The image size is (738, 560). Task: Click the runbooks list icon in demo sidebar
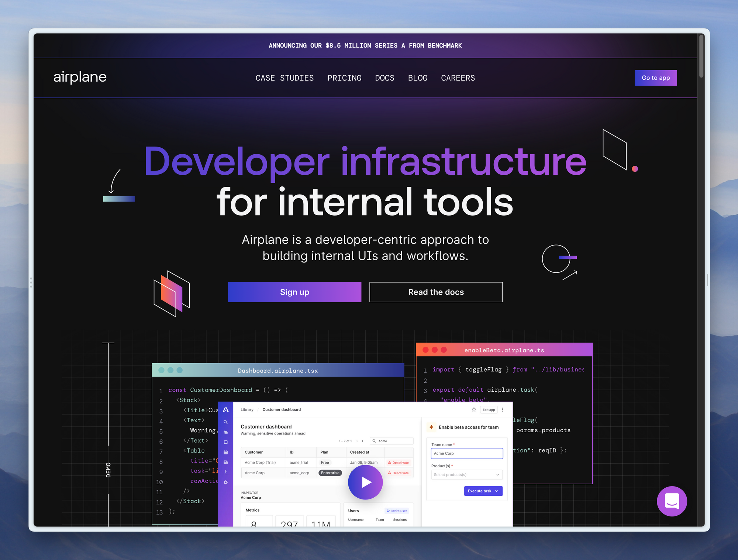pyautogui.click(x=226, y=462)
